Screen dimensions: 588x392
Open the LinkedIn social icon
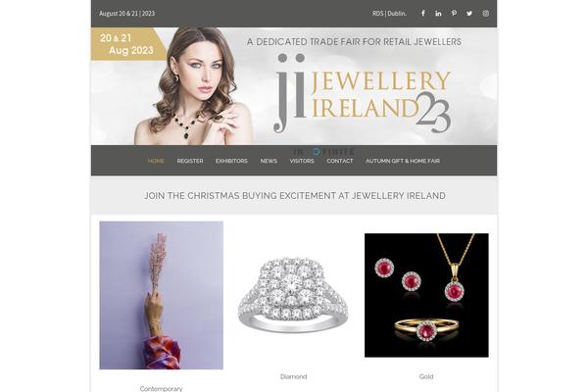click(x=438, y=13)
